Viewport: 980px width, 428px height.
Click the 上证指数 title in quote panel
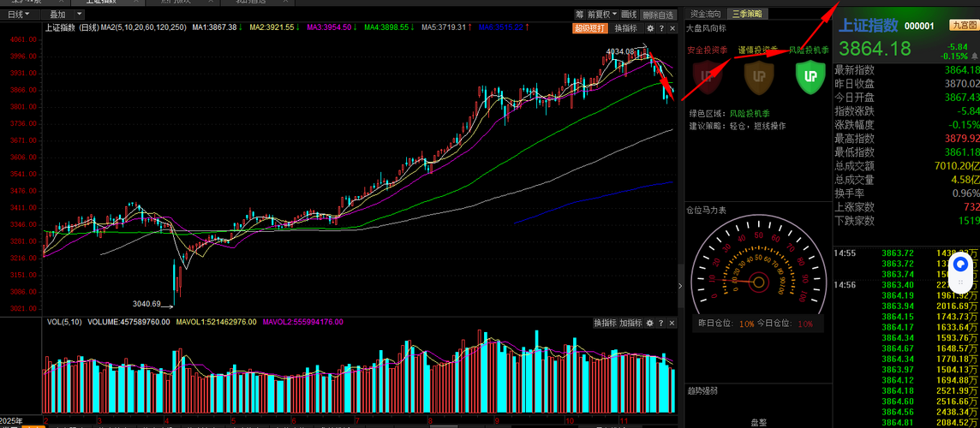pyautogui.click(x=868, y=25)
